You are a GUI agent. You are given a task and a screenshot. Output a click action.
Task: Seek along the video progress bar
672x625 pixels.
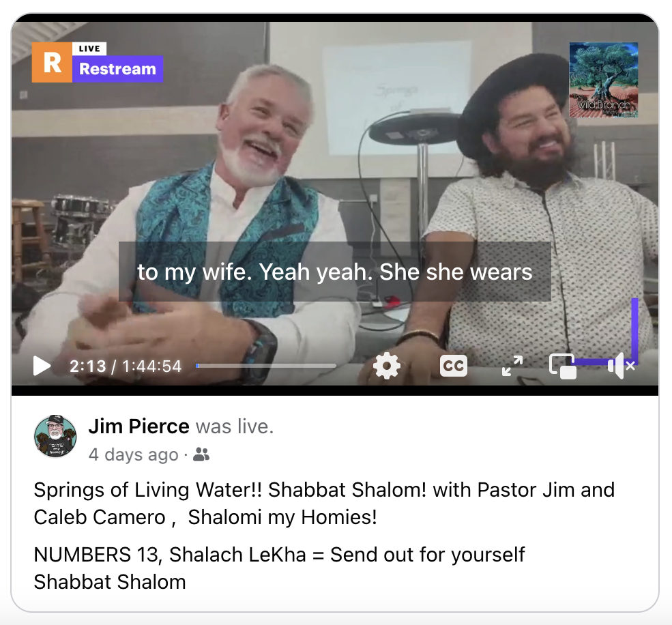click(x=265, y=366)
